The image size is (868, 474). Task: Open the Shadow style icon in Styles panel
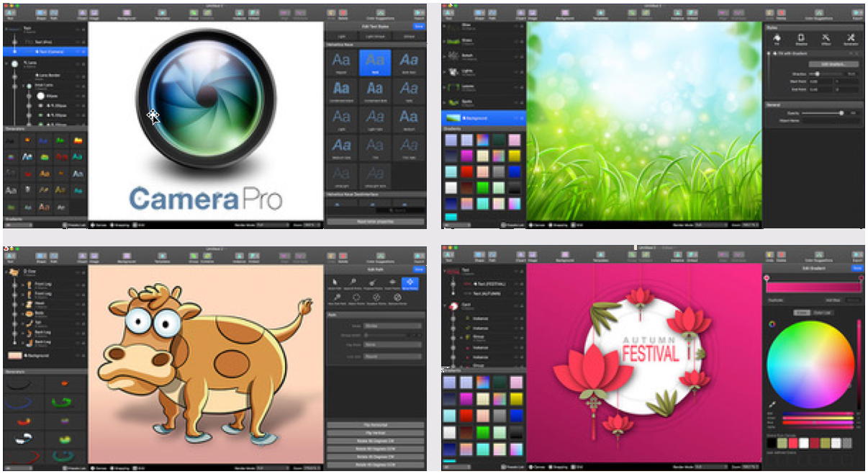click(801, 40)
